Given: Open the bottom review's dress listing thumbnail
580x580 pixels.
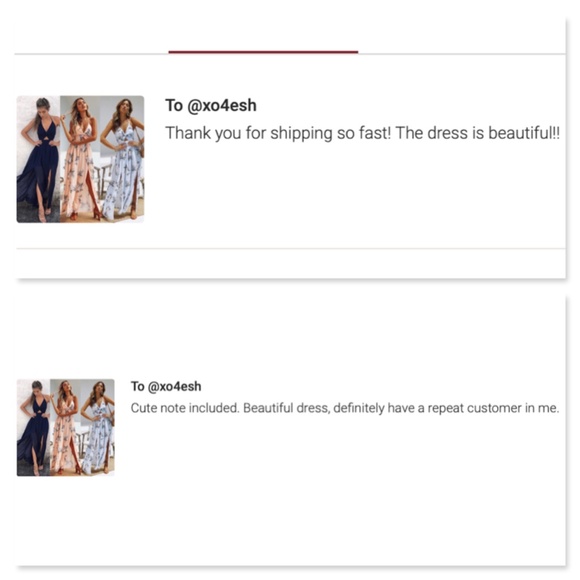Looking at the screenshot, I should click(65, 427).
